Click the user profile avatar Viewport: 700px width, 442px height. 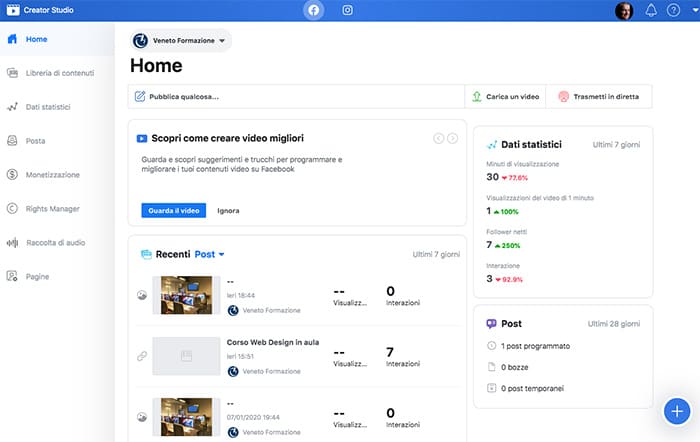tap(624, 11)
